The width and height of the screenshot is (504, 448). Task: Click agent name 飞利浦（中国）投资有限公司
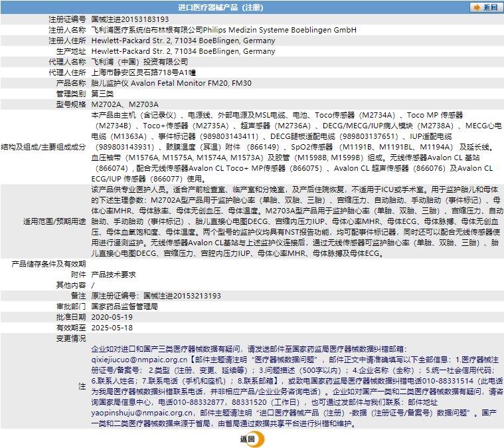[x=139, y=62]
